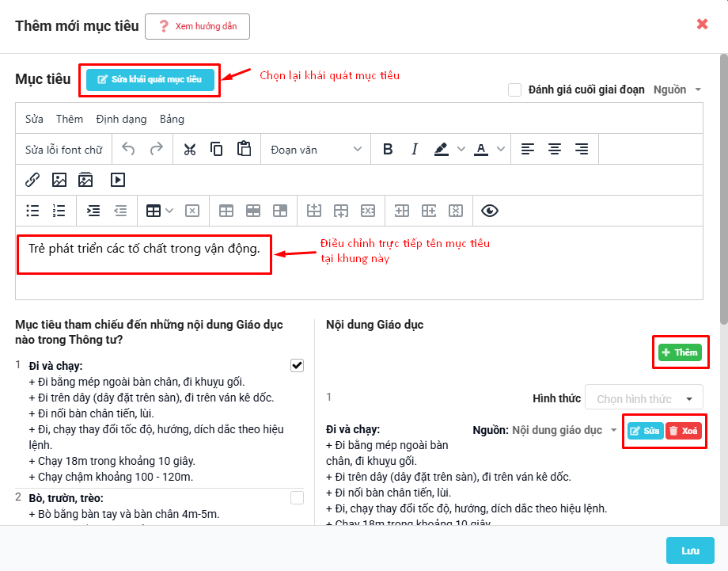Screen dimensions: 728x571
Task: Enable Đánh giá cuối giai đoạn checkbox
Action: 514,89
